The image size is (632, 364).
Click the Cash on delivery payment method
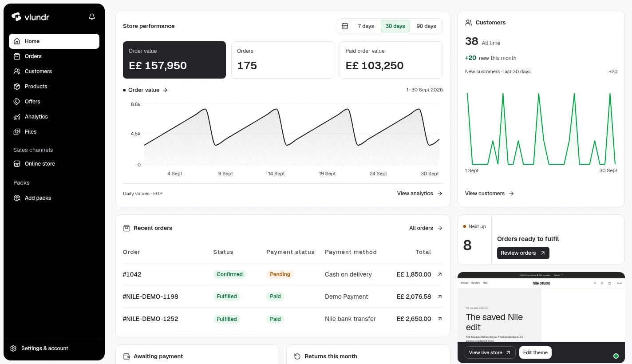348,274
